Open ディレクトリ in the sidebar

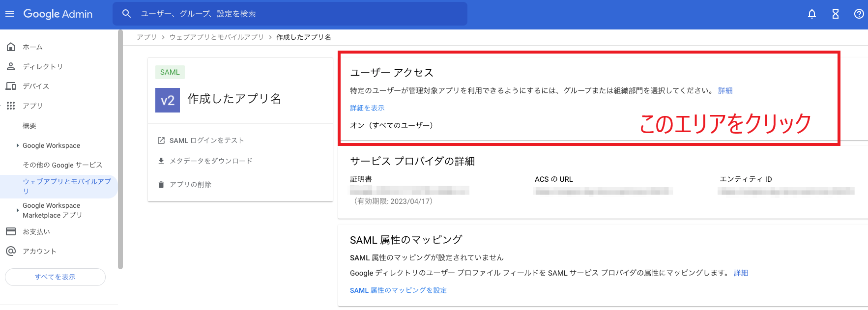point(43,66)
